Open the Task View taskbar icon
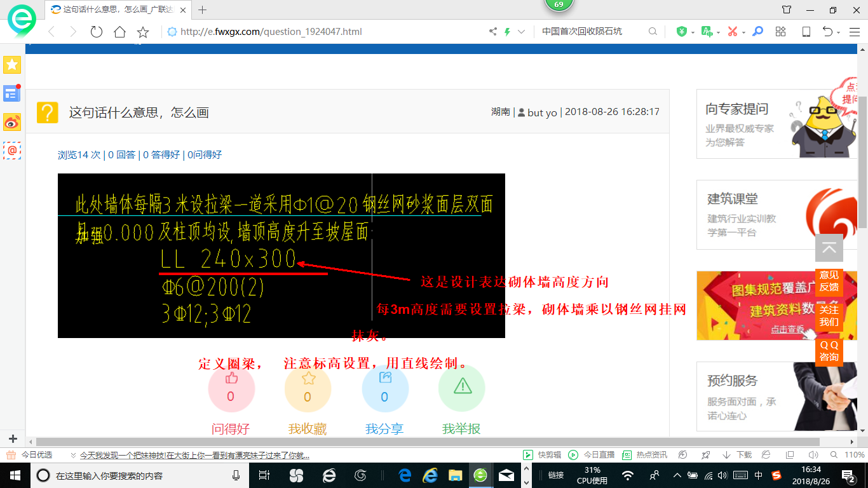The width and height of the screenshot is (868, 488). pyautogui.click(x=264, y=475)
